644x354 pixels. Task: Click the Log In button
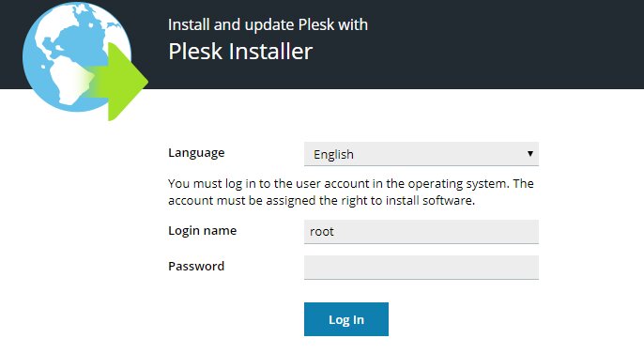tap(346, 319)
